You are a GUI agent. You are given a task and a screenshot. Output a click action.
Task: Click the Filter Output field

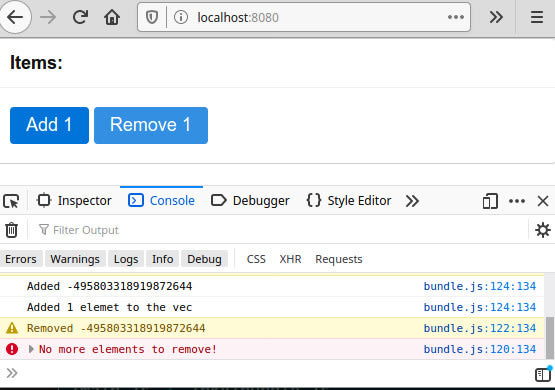point(280,230)
